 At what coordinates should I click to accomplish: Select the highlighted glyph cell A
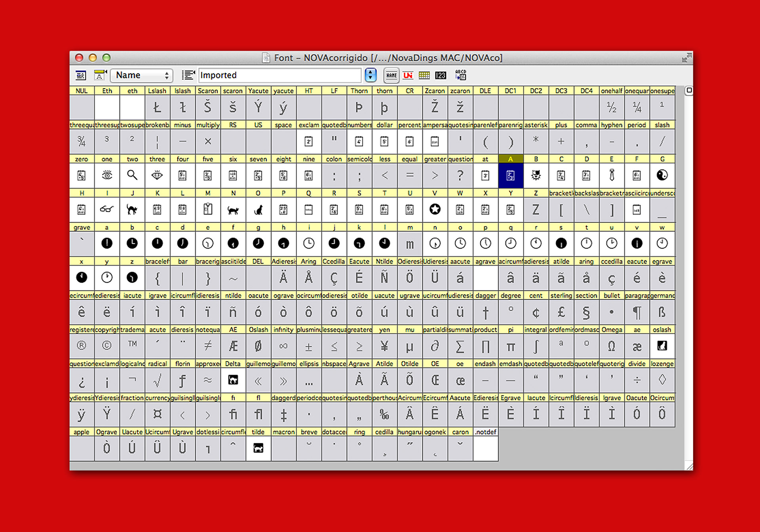click(x=511, y=175)
